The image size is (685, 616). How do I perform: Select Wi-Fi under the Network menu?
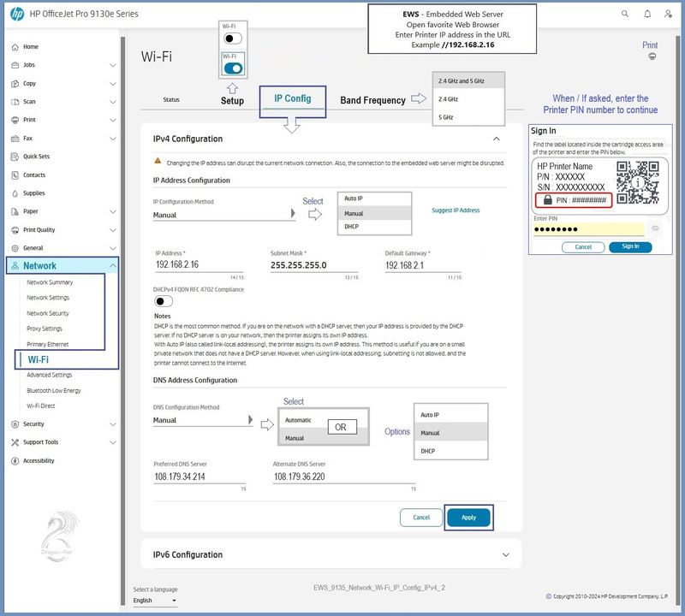(x=39, y=359)
